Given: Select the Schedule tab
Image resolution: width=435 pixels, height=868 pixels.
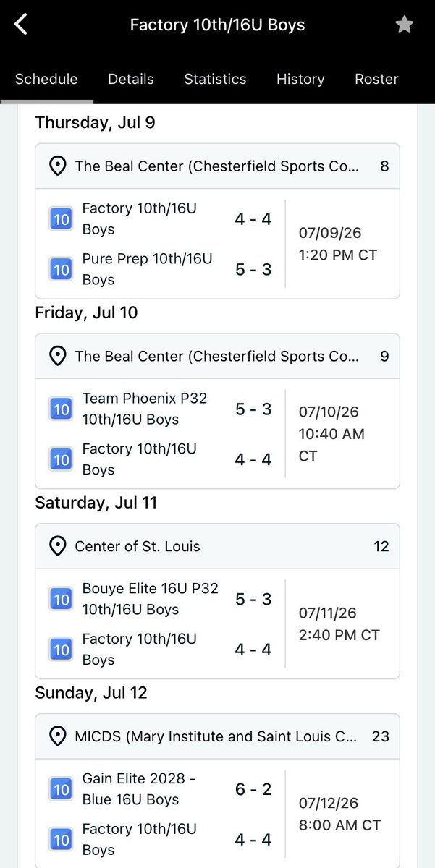Looking at the screenshot, I should pos(46,79).
